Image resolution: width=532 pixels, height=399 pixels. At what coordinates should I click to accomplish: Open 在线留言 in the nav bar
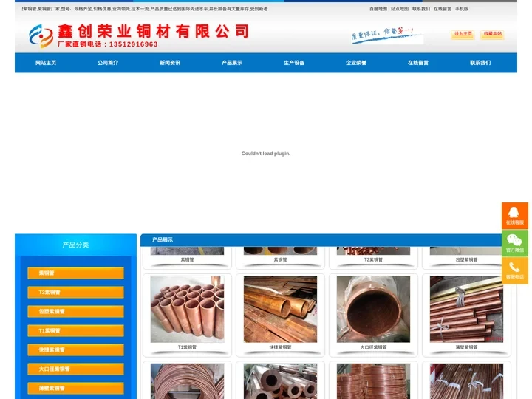418,63
